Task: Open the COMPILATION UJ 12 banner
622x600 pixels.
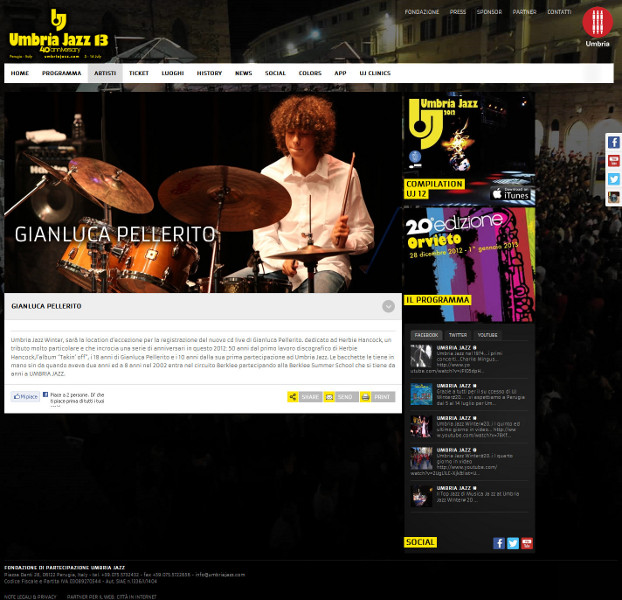Action: pos(469,149)
